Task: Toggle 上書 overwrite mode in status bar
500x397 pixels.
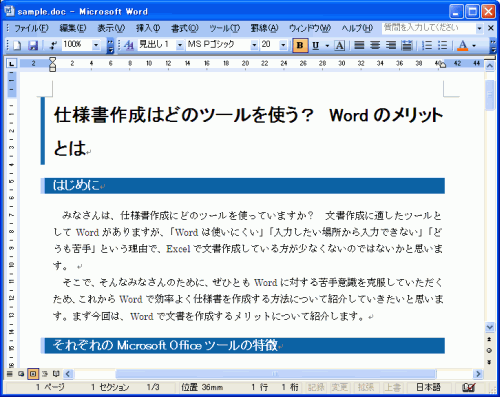Action: pyautogui.click(x=392, y=387)
